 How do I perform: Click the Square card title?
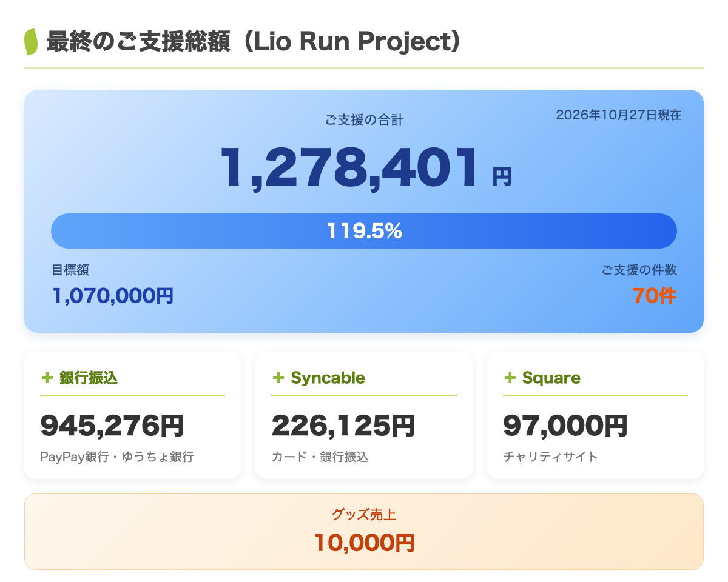click(x=551, y=378)
